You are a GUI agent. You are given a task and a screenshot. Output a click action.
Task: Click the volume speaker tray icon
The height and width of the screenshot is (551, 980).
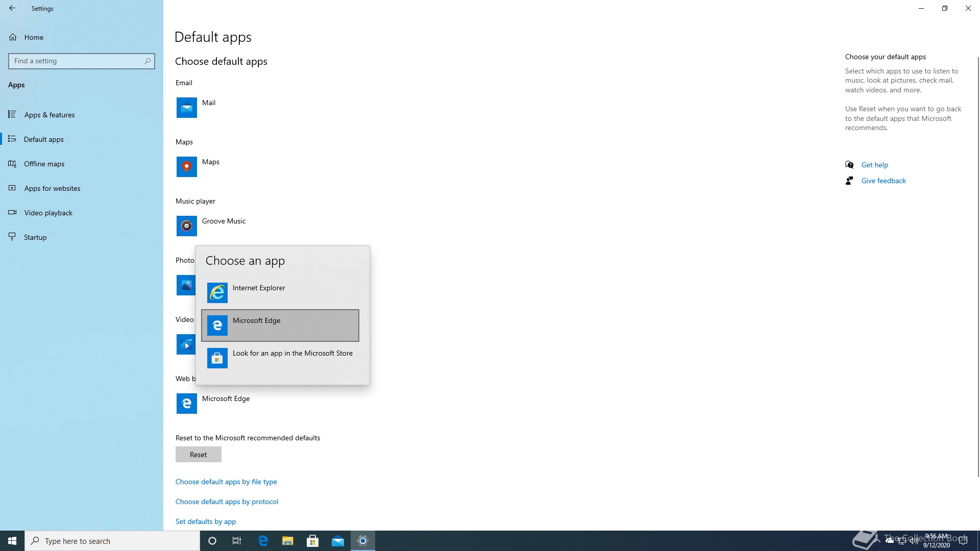click(x=914, y=541)
